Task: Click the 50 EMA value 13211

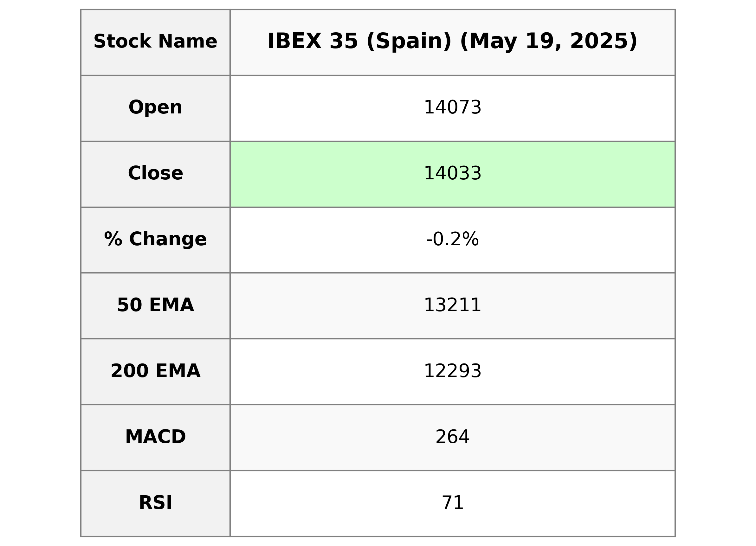Action: (x=452, y=305)
